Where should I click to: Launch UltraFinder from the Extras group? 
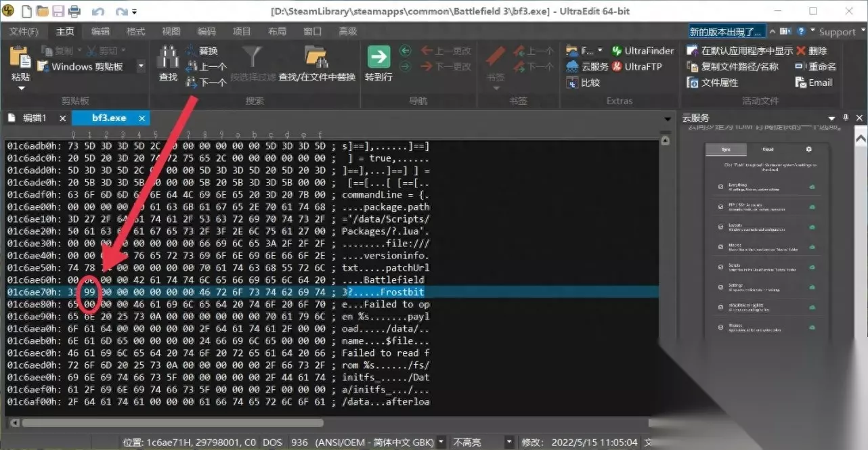pyautogui.click(x=643, y=51)
